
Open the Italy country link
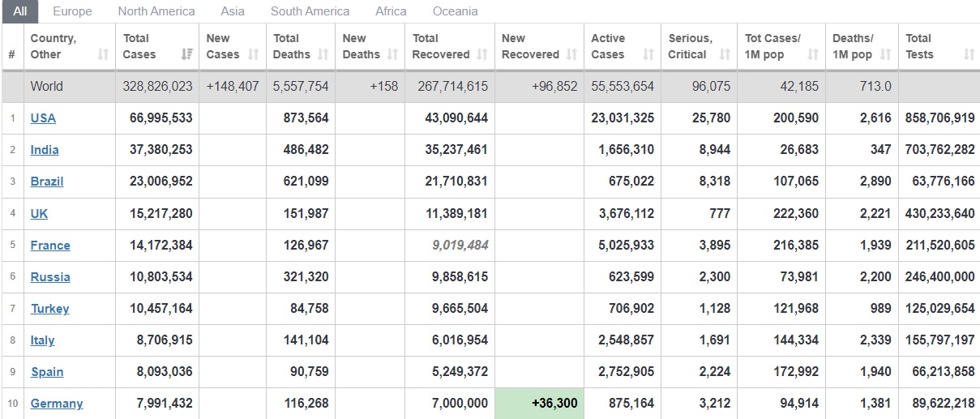(x=42, y=340)
